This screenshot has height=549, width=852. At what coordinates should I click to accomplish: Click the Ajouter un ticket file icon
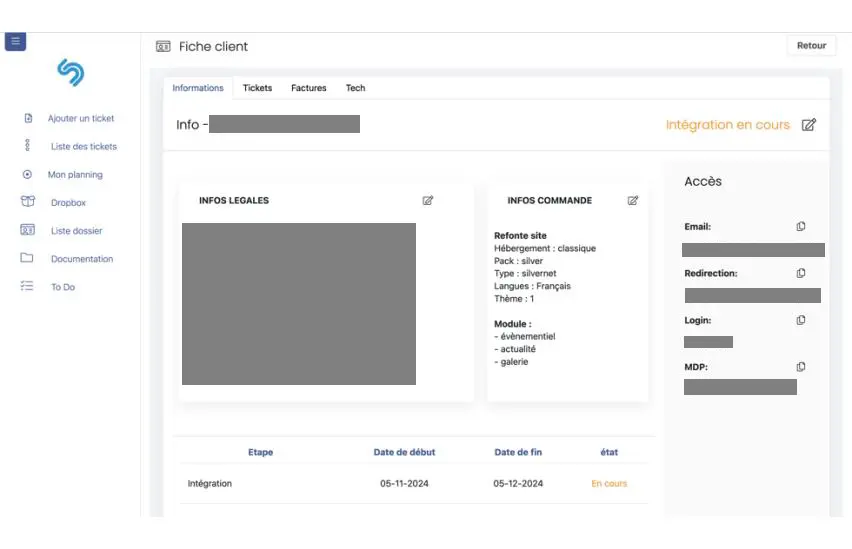(28, 118)
